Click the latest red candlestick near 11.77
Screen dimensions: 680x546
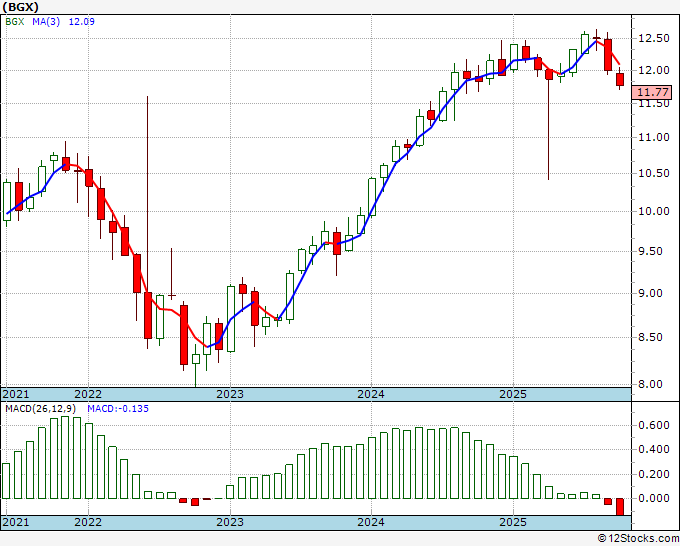tap(620, 80)
